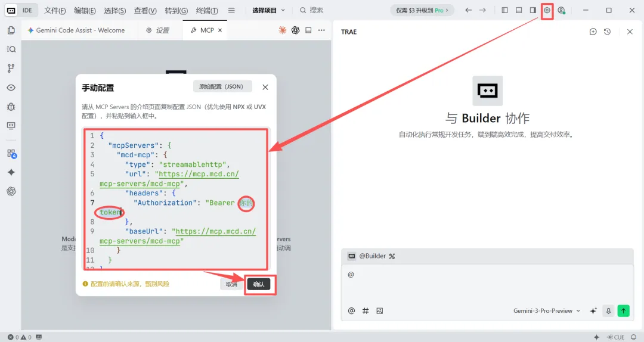Open the 选择项目 project dropdown
Viewport: 644px width, 342px height.
(268, 10)
